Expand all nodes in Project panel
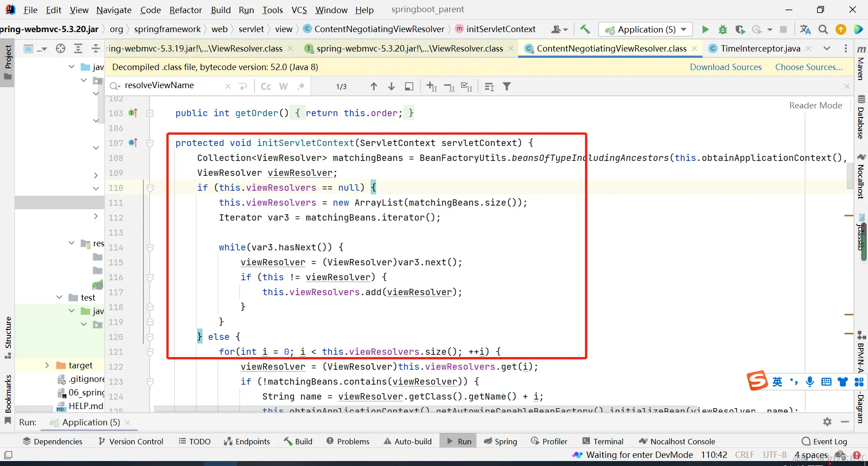 [x=78, y=48]
